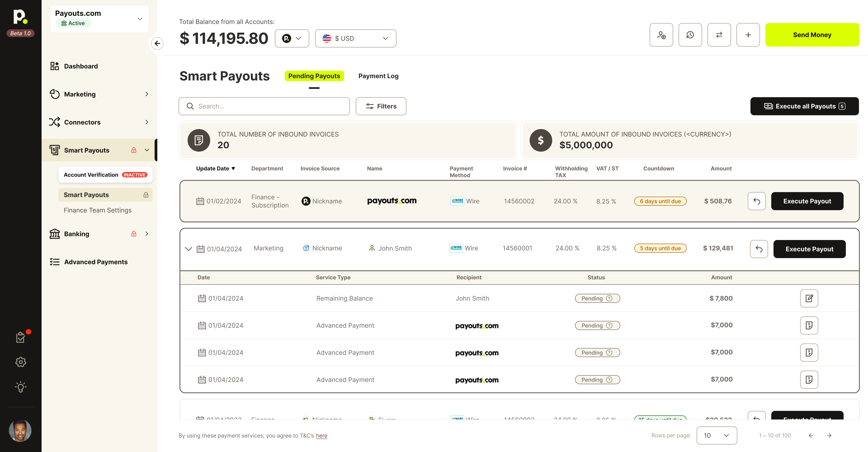The height and width of the screenshot is (452, 868).
Task: Open the currency dropdown showing USD
Action: tap(355, 38)
